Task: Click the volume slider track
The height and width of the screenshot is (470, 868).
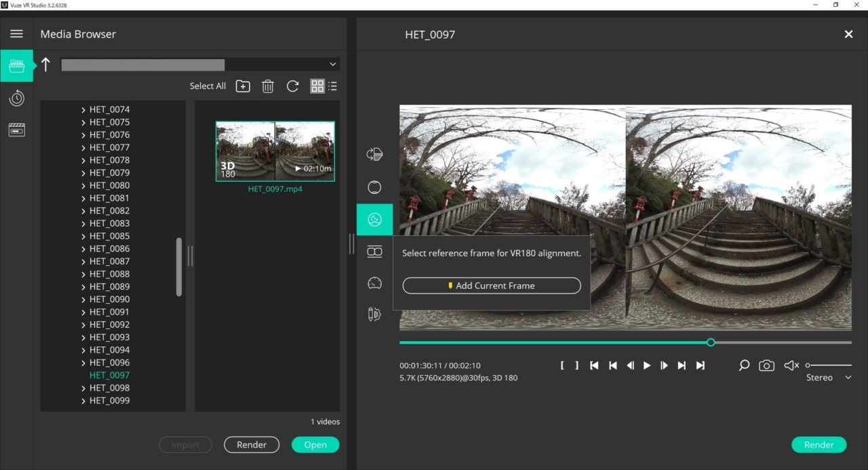Action: coord(829,366)
